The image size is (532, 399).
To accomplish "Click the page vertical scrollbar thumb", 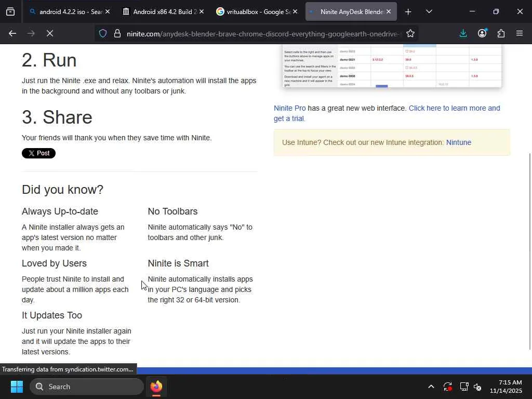I will 530,251.
